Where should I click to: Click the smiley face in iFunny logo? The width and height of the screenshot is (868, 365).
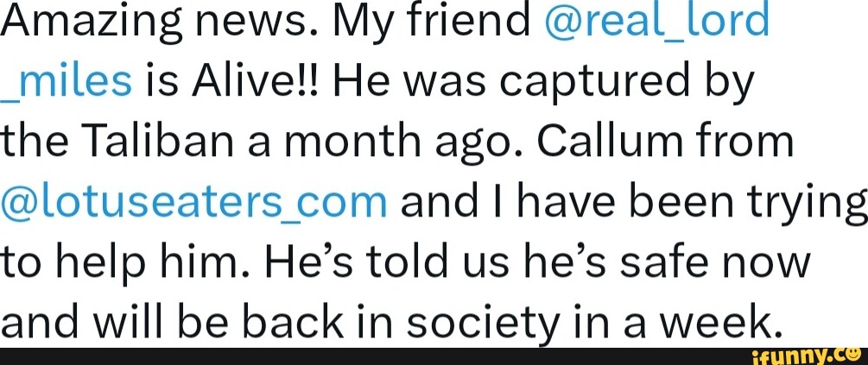tap(853, 353)
